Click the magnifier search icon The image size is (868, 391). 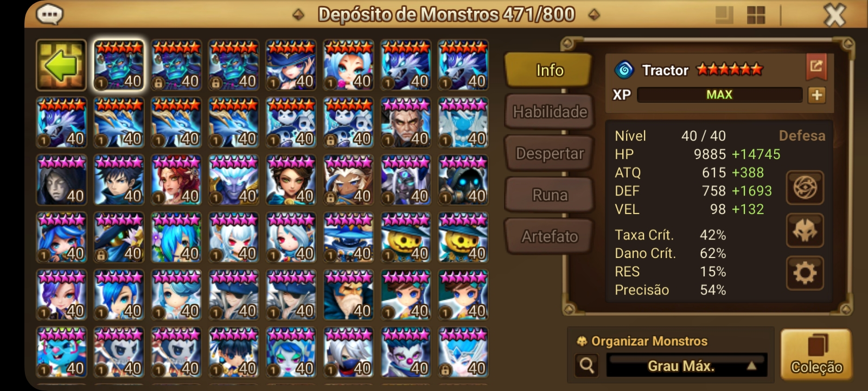coord(586,365)
